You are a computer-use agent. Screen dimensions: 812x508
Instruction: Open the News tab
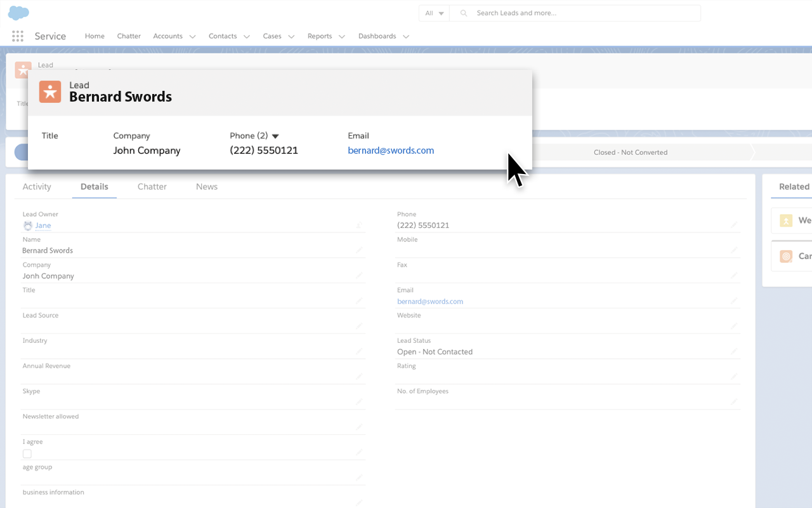coord(206,186)
